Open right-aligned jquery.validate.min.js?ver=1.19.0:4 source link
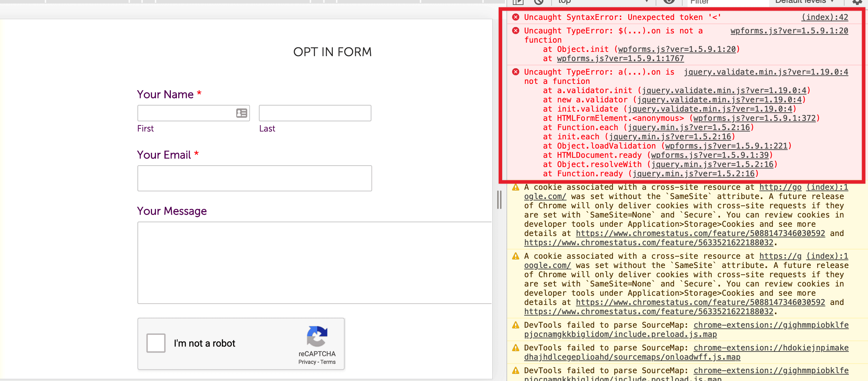 766,72
